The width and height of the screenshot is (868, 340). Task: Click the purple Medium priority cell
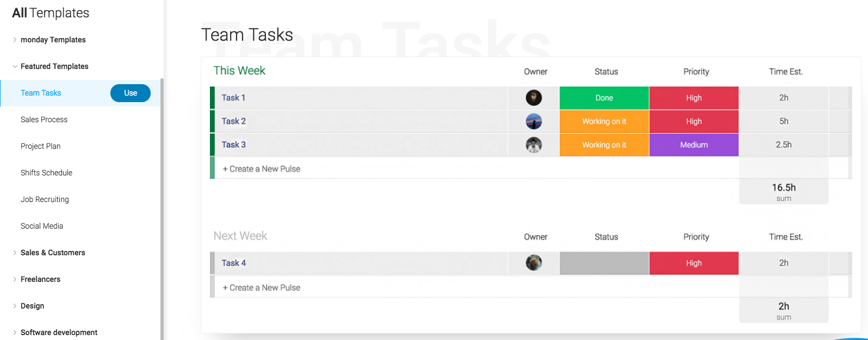point(694,145)
